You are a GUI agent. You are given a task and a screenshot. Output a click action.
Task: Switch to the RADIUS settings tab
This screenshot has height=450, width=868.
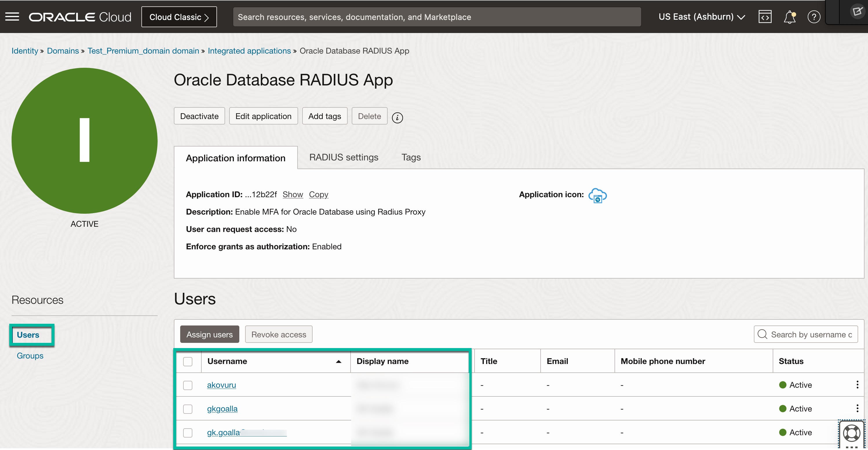click(343, 157)
